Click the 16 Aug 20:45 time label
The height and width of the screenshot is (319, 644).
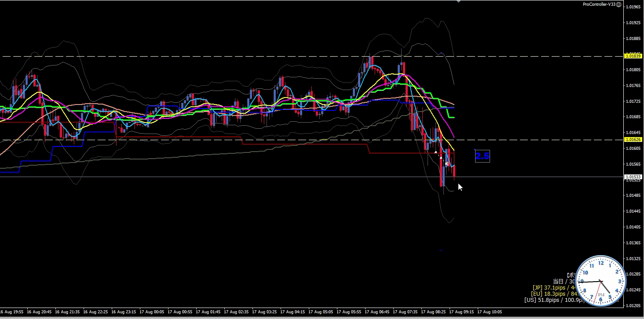tap(38, 312)
